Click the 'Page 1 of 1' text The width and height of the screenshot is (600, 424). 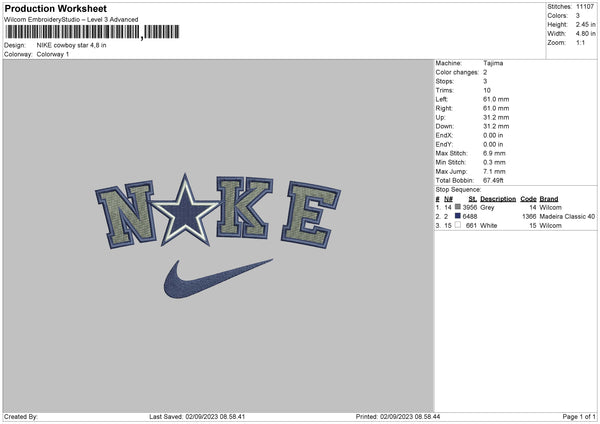click(579, 416)
